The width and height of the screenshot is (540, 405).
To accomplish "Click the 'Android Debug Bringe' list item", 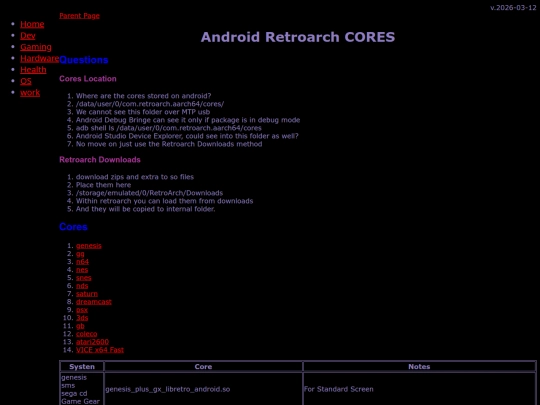I will click(188, 120).
